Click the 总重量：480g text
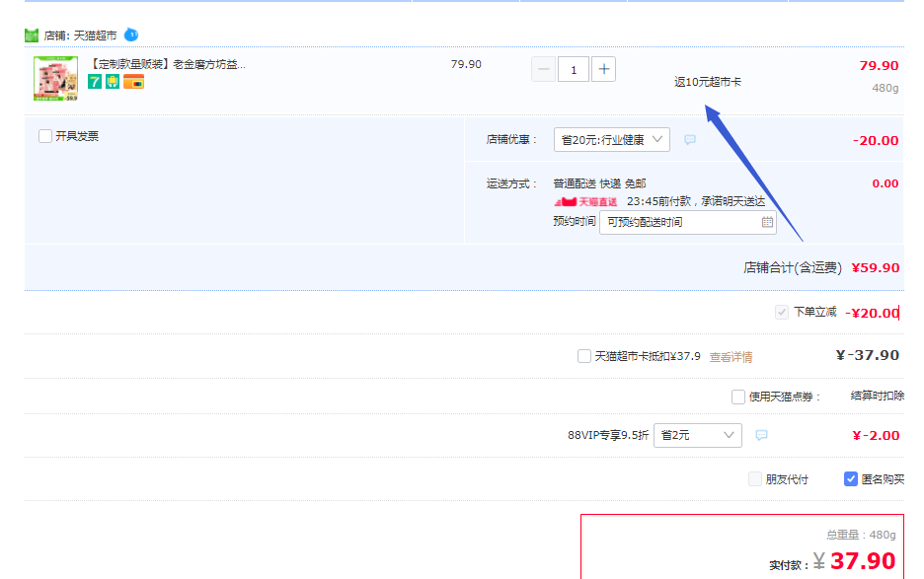Viewport: 924px width, 579px height. [861, 535]
